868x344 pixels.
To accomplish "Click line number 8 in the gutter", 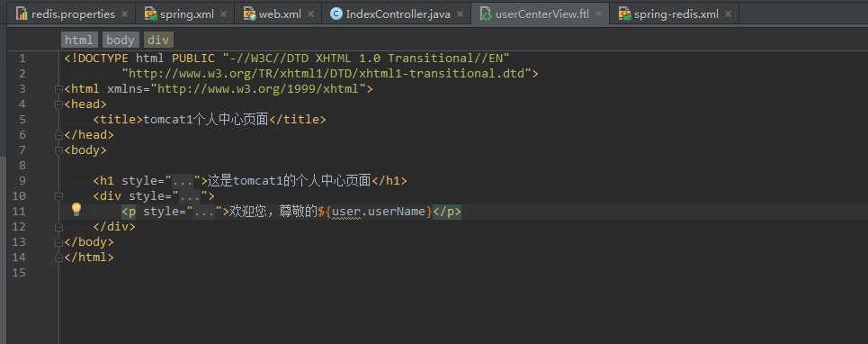I will [22, 166].
